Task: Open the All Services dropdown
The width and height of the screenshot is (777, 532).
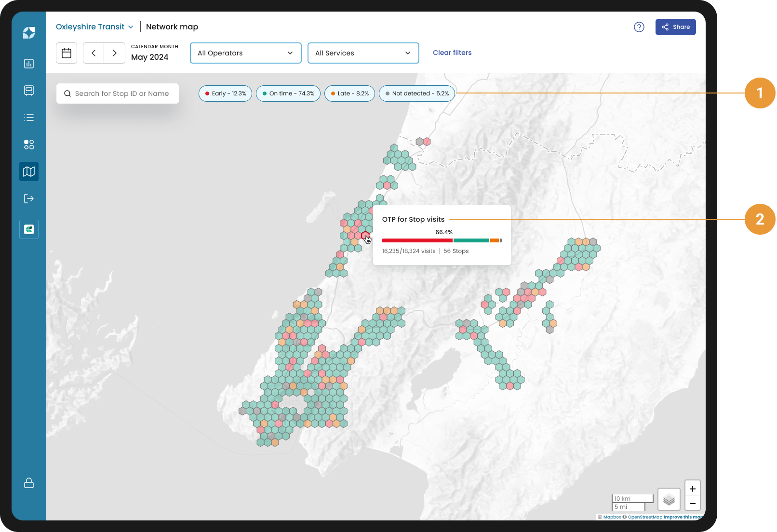Action: coord(363,53)
